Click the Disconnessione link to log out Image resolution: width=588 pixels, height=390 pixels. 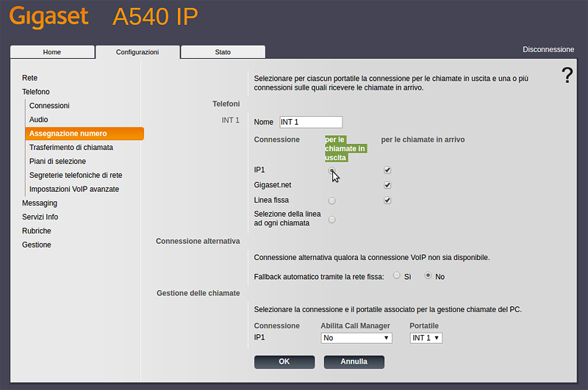click(548, 49)
